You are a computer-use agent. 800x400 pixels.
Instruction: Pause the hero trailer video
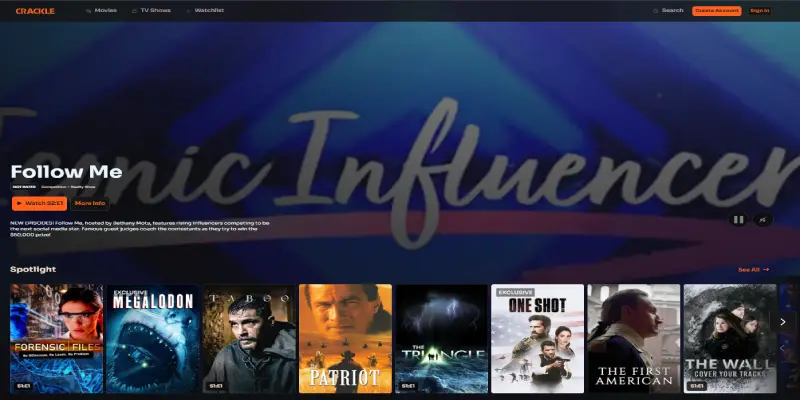coord(738,219)
